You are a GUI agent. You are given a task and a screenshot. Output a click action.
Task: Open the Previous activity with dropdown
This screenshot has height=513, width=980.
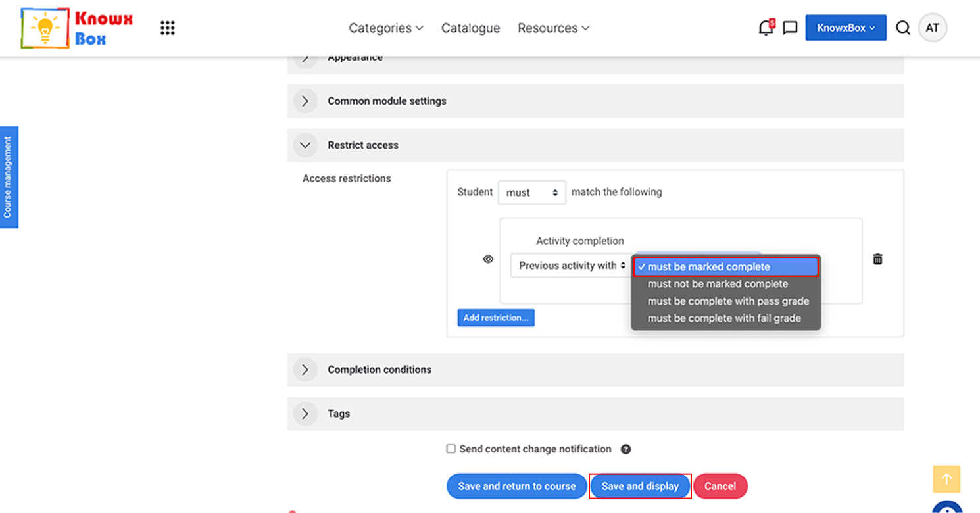click(x=572, y=266)
